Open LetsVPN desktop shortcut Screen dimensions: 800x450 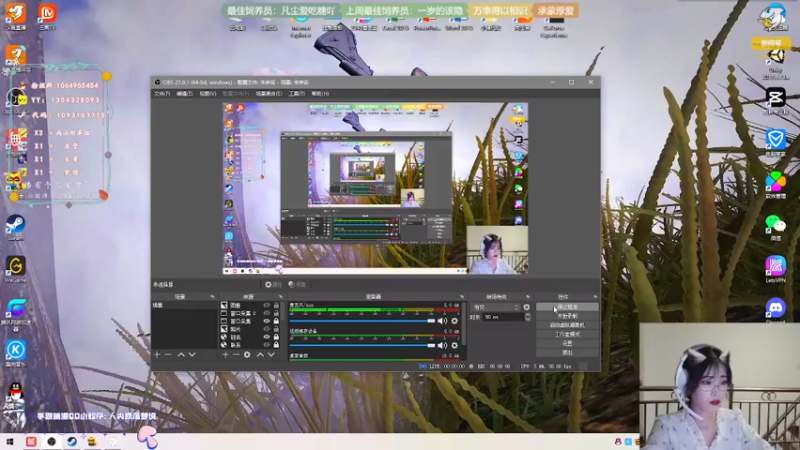[776, 269]
